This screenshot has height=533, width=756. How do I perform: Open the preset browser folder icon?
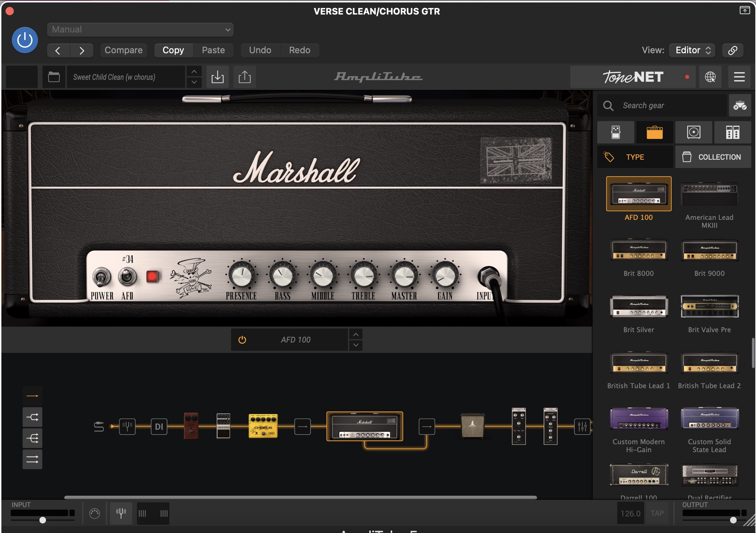[x=54, y=77]
